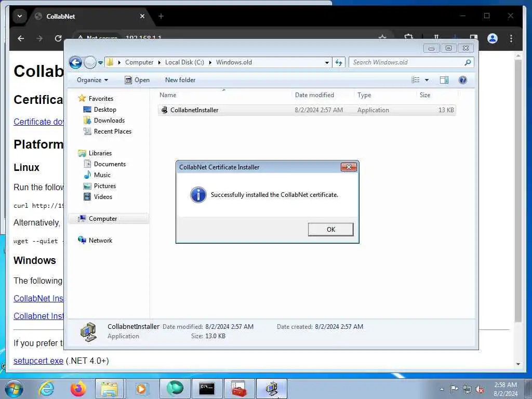
Task: Click the blue information icon in the dialog
Action: tap(198, 195)
